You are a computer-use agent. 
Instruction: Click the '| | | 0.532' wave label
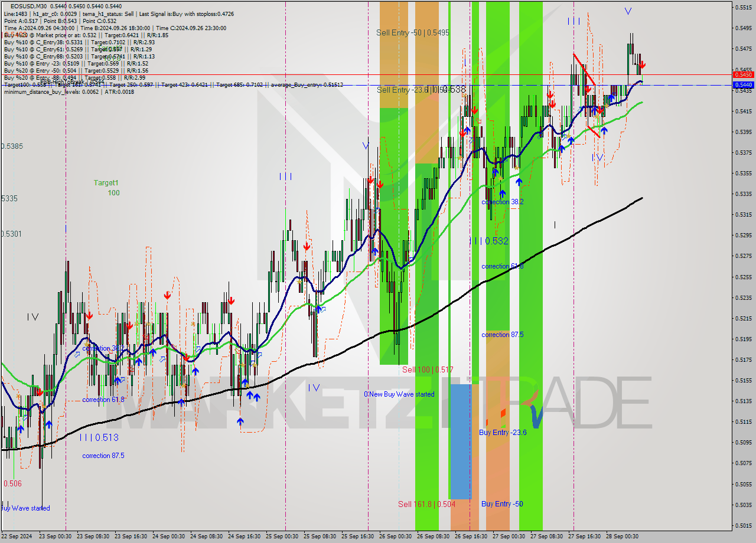488,241
